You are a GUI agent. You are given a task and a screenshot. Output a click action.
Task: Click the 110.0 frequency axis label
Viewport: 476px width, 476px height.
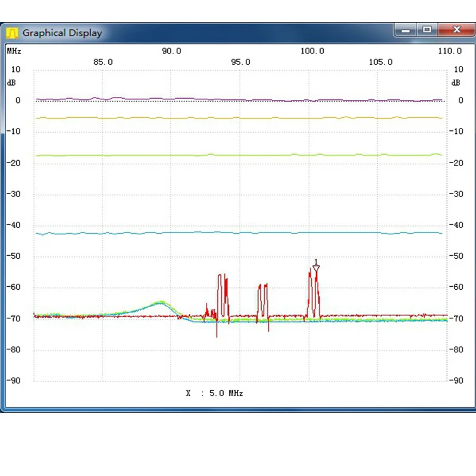coord(450,51)
